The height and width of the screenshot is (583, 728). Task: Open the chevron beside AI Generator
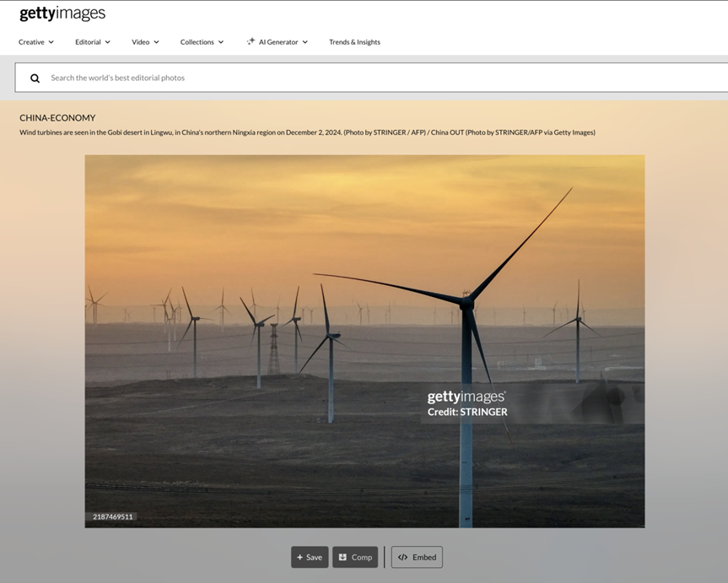(305, 42)
